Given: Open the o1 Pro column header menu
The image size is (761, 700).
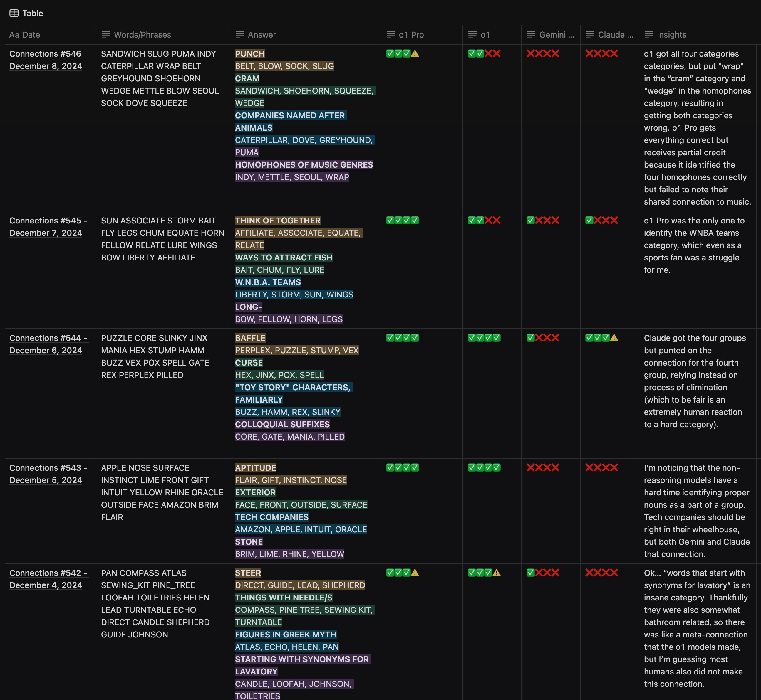Looking at the screenshot, I should [x=422, y=35].
